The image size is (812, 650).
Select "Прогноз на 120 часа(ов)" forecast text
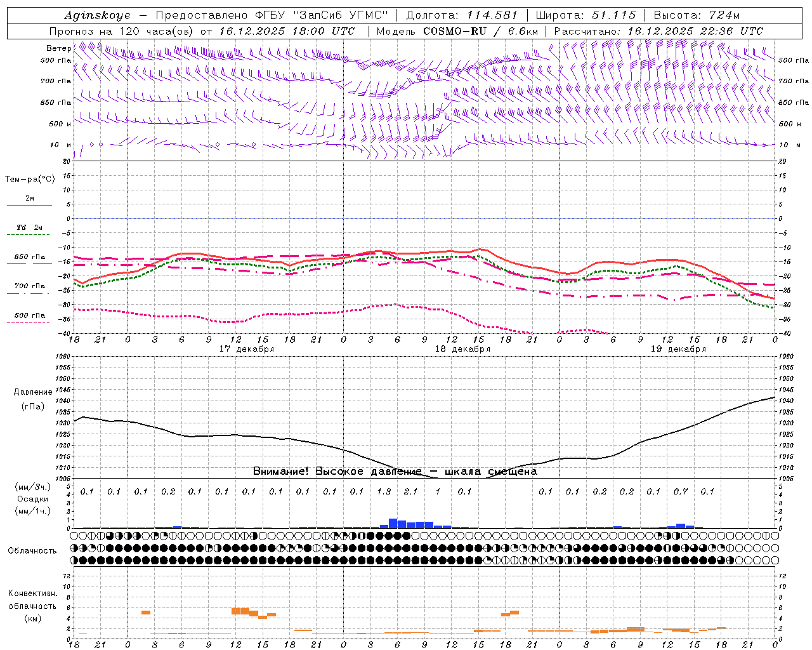122,31
